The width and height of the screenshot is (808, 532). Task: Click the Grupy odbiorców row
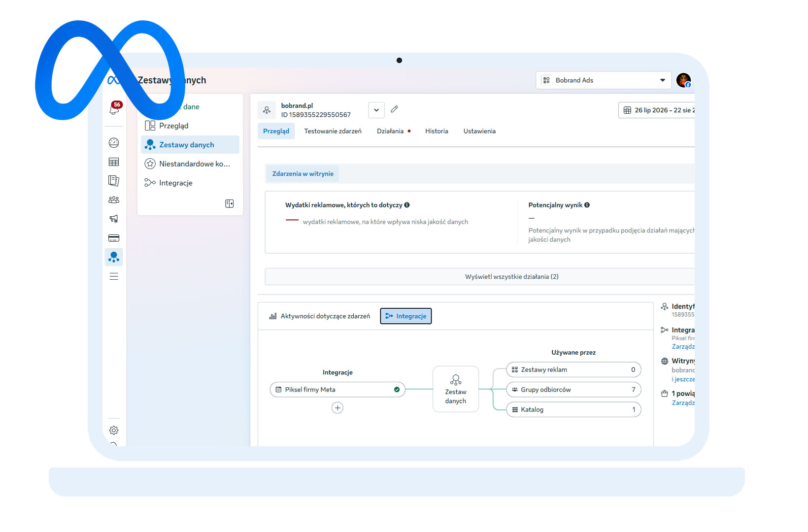(573, 390)
